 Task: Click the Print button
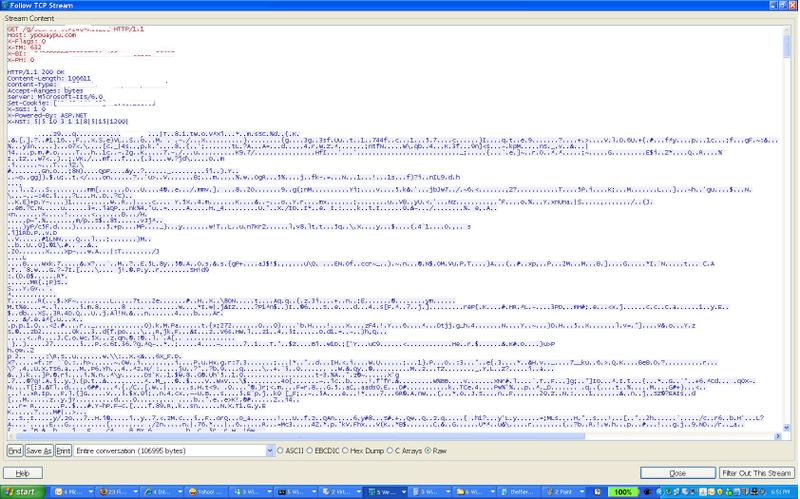(63, 451)
